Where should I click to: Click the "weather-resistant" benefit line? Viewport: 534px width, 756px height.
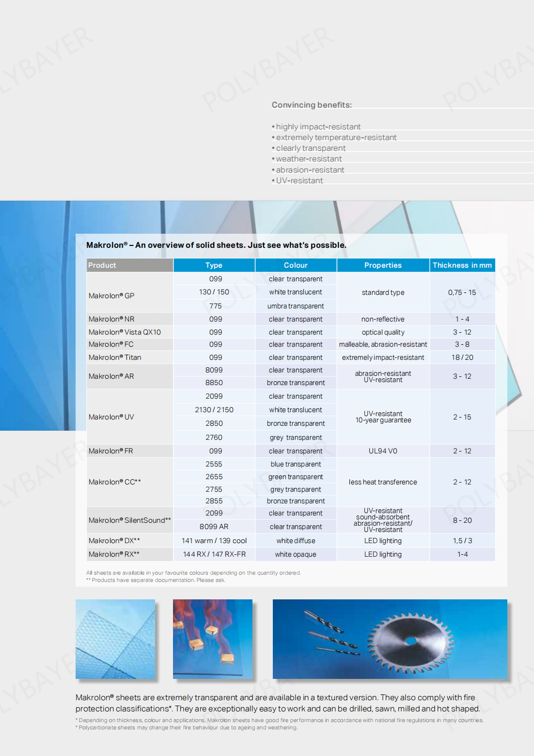(x=309, y=159)
